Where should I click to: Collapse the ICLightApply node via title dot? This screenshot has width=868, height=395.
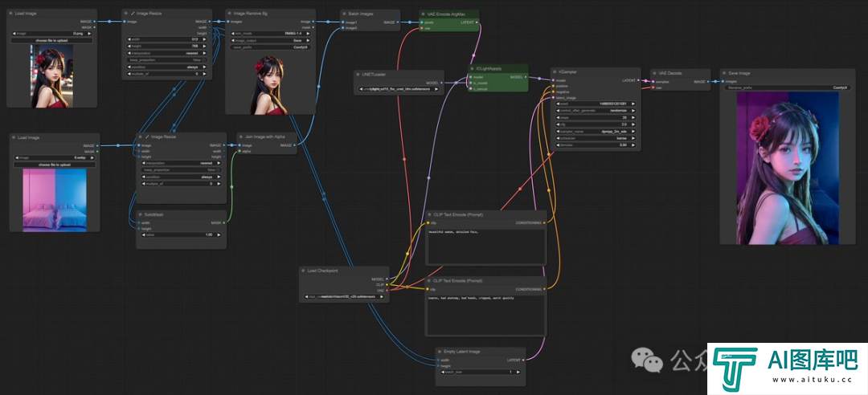pyautogui.click(x=471, y=68)
